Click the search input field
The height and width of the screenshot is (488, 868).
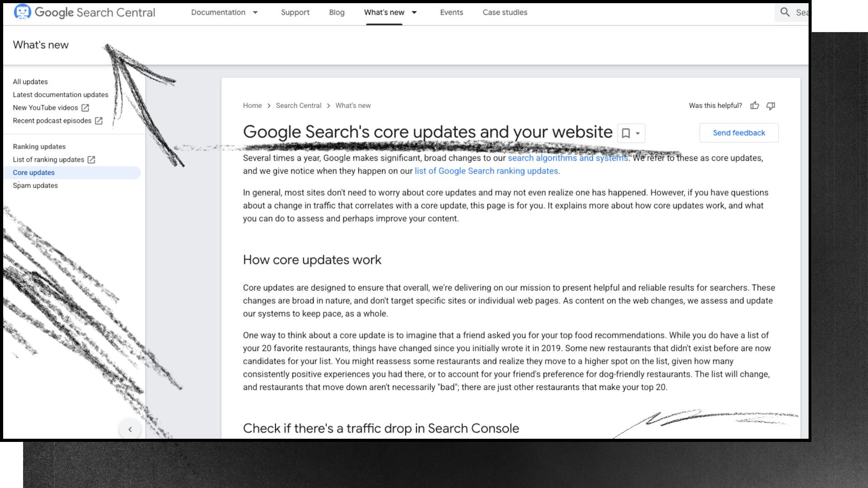792,12
